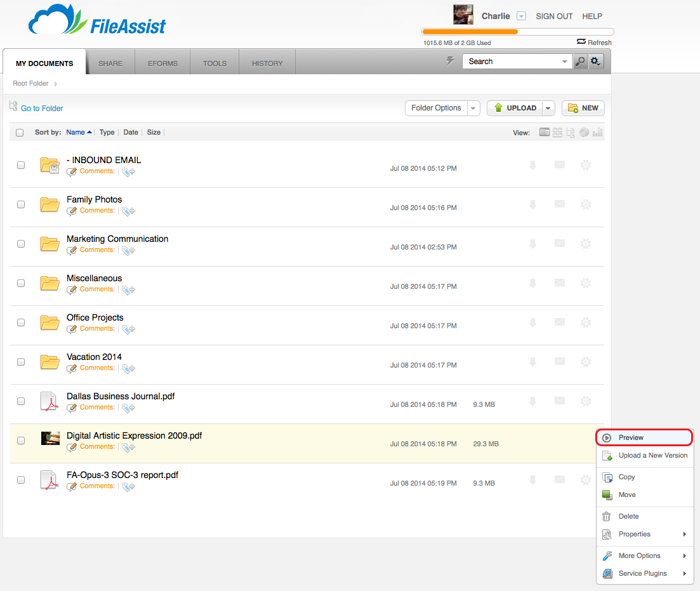Click the UPLOAD button
Image resolution: width=700 pixels, height=591 pixels.
(x=515, y=108)
